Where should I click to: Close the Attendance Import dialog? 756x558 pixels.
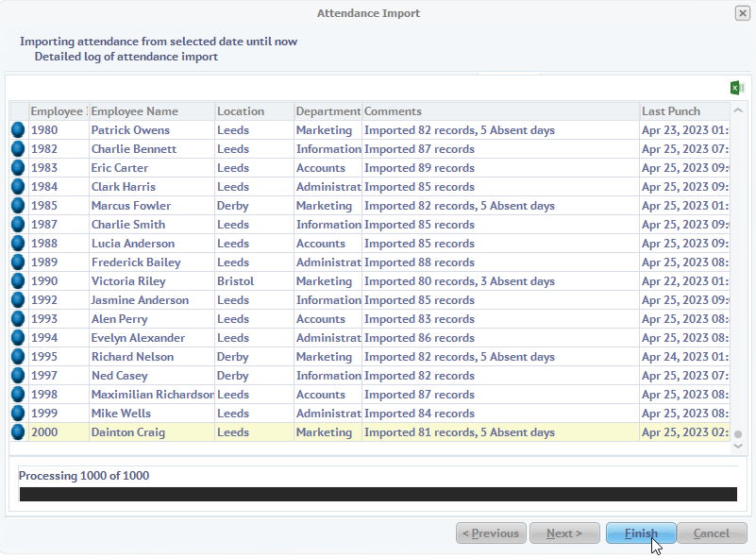pyautogui.click(x=742, y=13)
